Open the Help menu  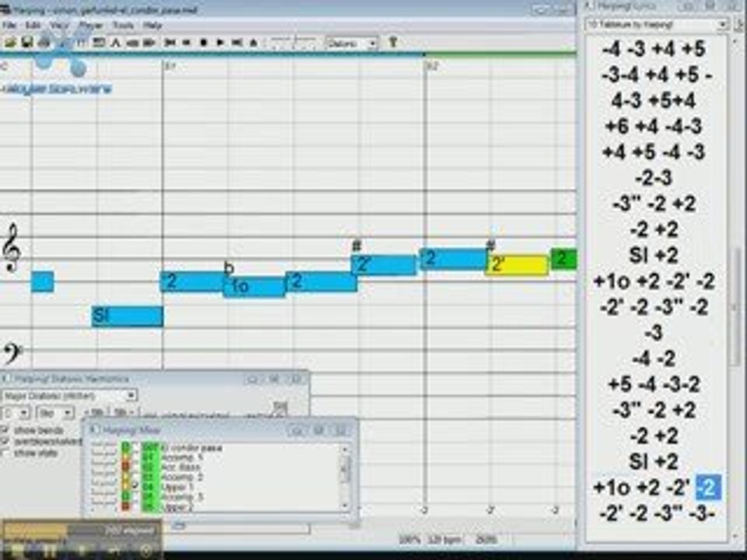[153, 25]
